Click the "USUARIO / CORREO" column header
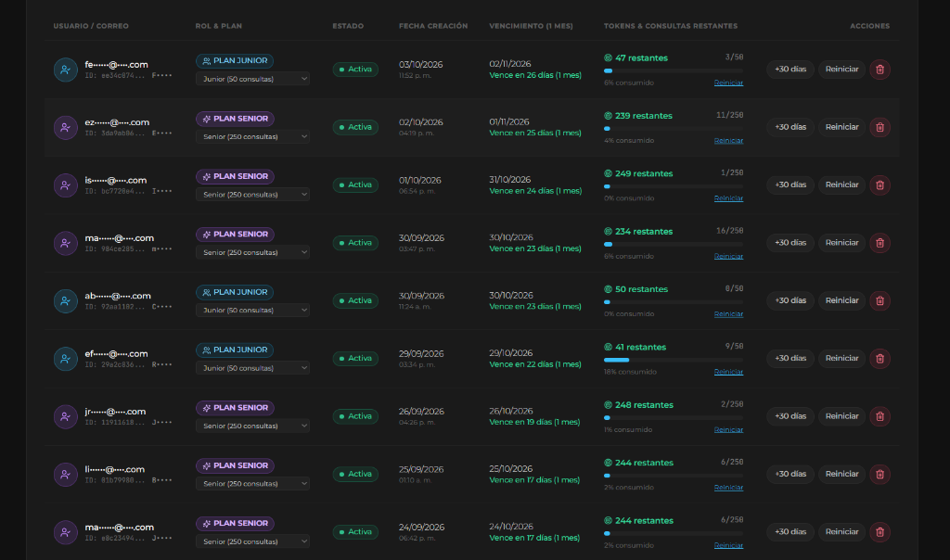The width and height of the screenshot is (950, 560). click(x=91, y=26)
